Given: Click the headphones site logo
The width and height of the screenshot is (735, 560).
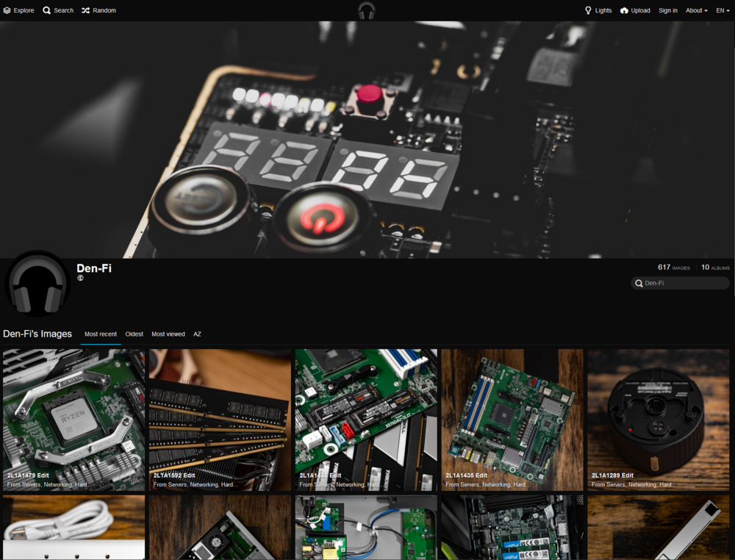Looking at the screenshot, I should click(x=366, y=10).
